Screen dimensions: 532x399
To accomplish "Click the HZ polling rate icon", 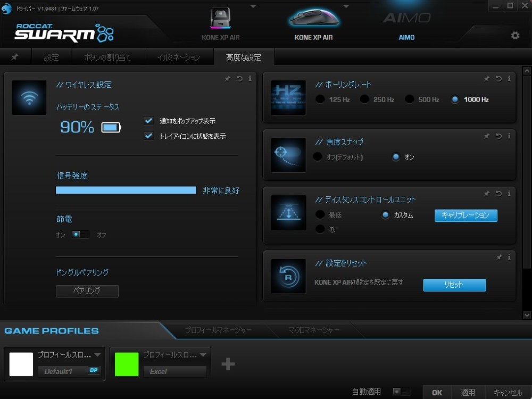I will pyautogui.click(x=288, y=98).
